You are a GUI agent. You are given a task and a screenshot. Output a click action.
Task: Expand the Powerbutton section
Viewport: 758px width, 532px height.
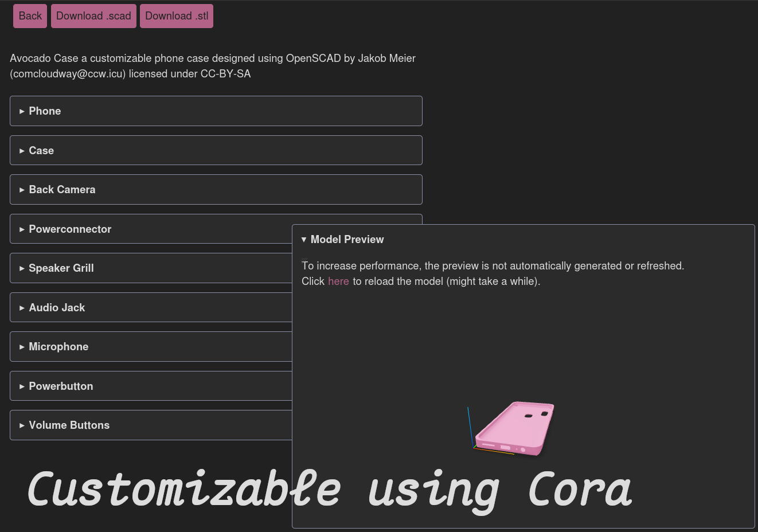click(x=151, y=386)
